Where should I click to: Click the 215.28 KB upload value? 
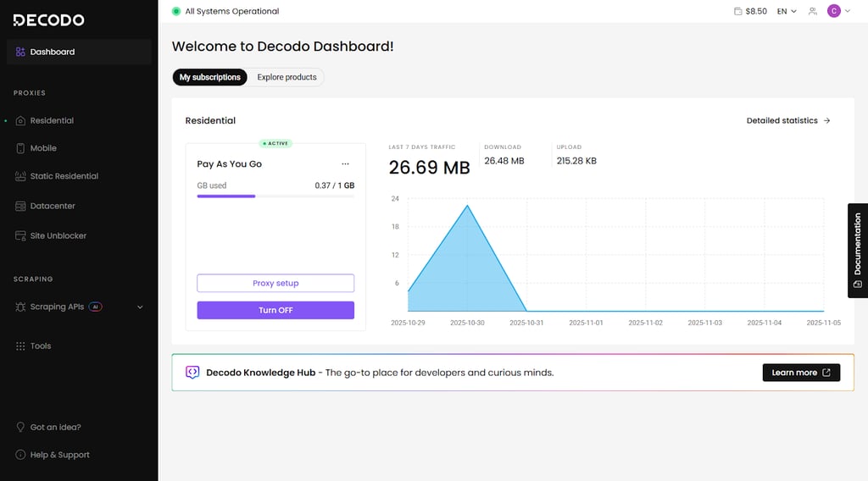click(576, 161)
